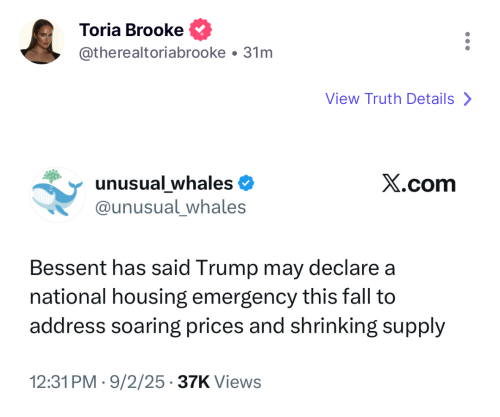Click the unusual_whales bold display name
This screenshot has height=417, width=500.
[164, 183]
